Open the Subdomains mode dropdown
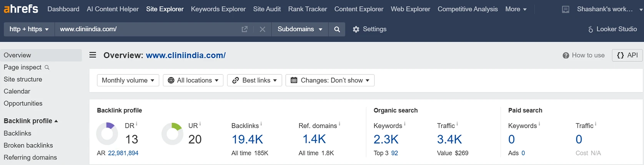The image size is (644, 165). (300, 29)
